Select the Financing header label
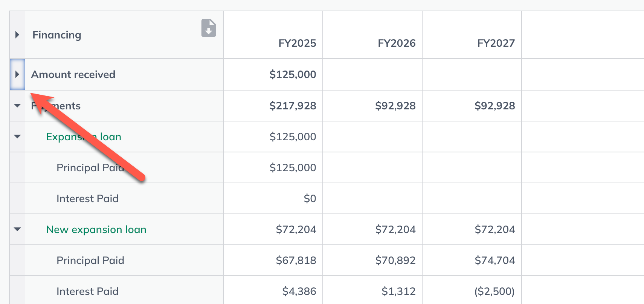The height and width of the screenshot is (304, 644). pos(57,35)
